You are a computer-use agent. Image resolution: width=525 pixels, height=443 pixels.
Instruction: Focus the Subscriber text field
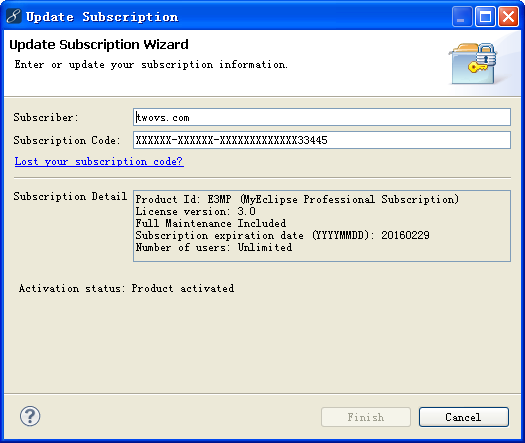[x=322, y=117]
